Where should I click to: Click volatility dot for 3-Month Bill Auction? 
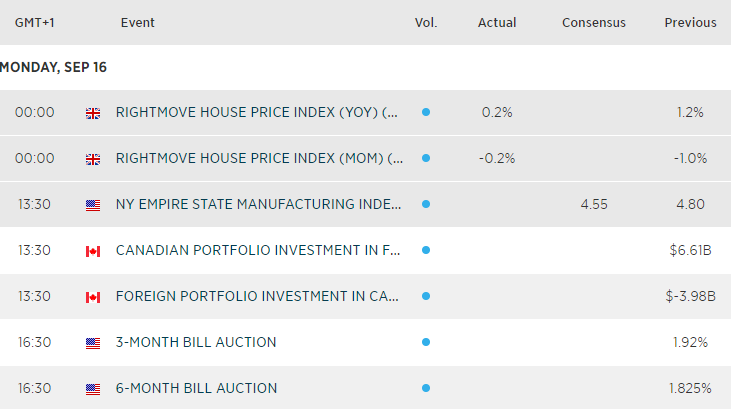click(x=426, y=343)
